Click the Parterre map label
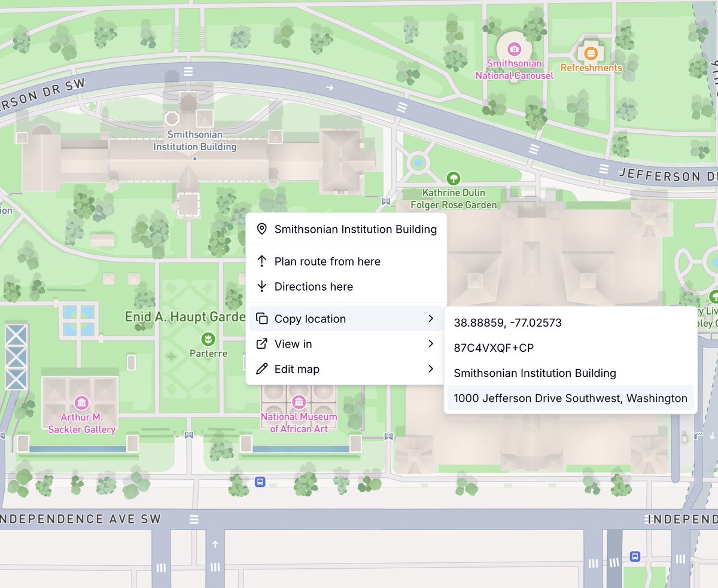The height and width of the screenshot is (588, 718). [208, 354]
